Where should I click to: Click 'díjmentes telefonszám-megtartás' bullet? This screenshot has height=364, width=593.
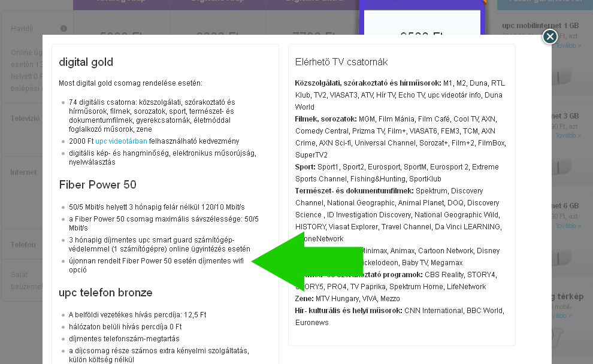click(124, 339)
